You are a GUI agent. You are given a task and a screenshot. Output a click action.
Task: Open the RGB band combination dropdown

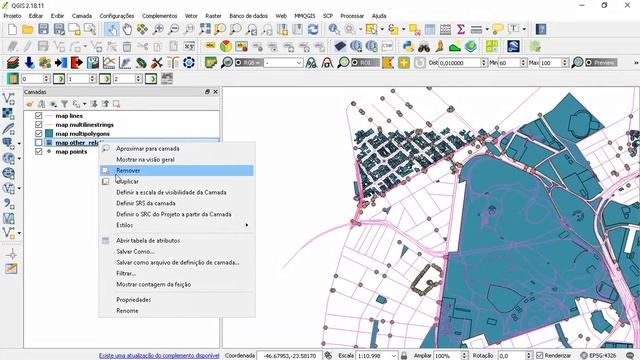[283, 63]
